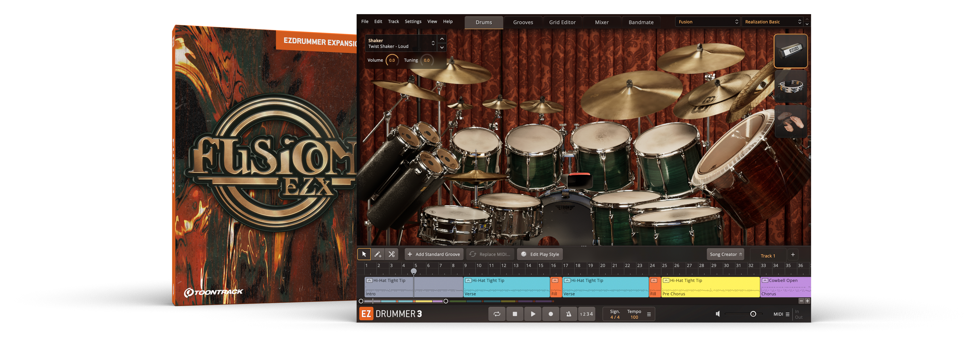
Task: Toggle the metronome icon
Action: pos(568,314)
